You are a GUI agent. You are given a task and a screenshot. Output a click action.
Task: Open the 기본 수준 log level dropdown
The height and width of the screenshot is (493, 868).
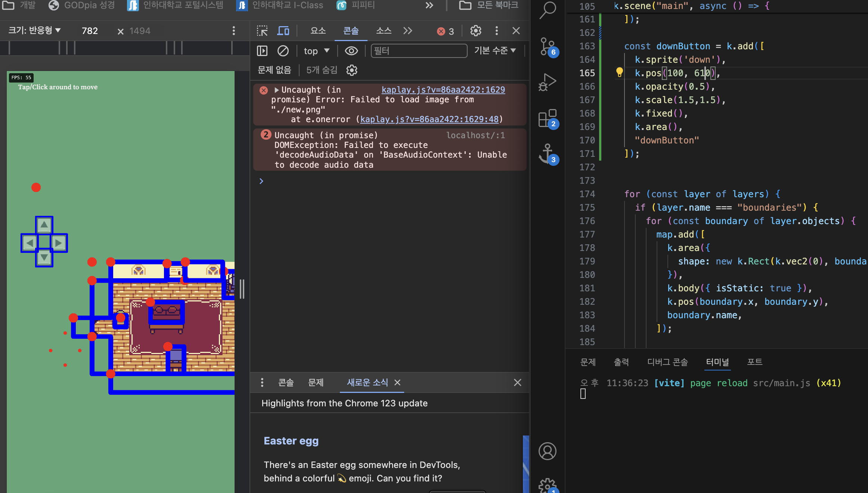(495, 50)
